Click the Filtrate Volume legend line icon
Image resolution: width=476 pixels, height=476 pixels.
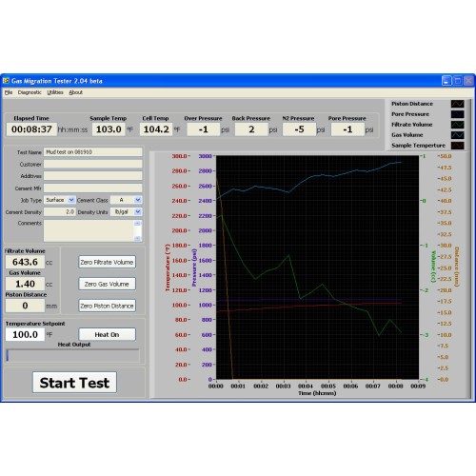click(457, 125)
